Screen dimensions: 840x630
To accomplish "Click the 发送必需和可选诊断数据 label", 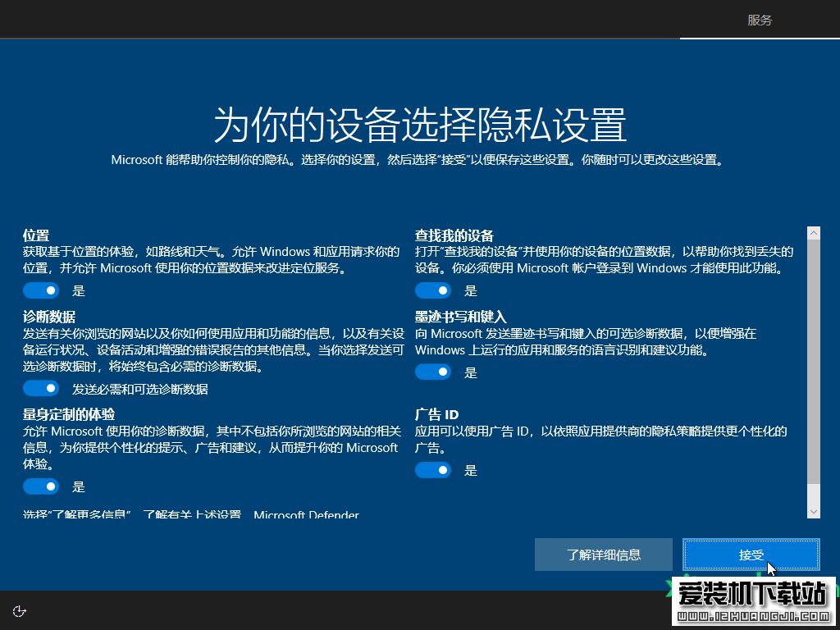I will tap(139, 389).
